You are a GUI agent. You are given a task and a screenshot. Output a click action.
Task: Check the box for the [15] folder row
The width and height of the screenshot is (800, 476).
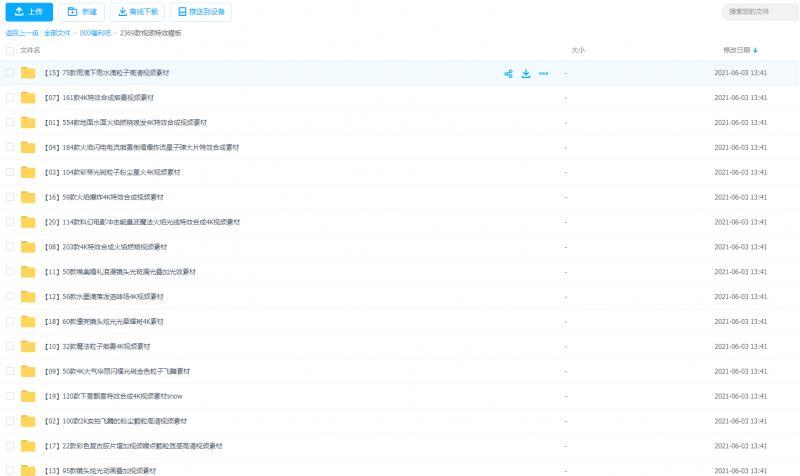click(x=10, y=73)
